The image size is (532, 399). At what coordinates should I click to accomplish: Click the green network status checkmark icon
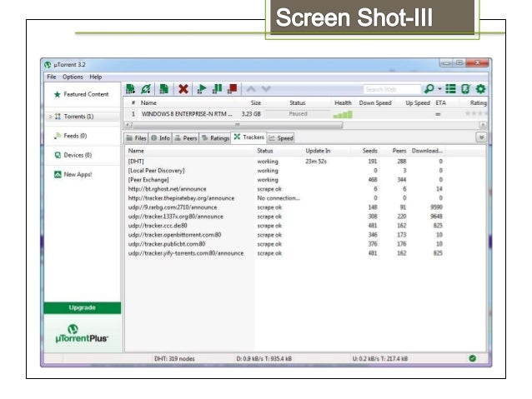(x=472, y=358)
